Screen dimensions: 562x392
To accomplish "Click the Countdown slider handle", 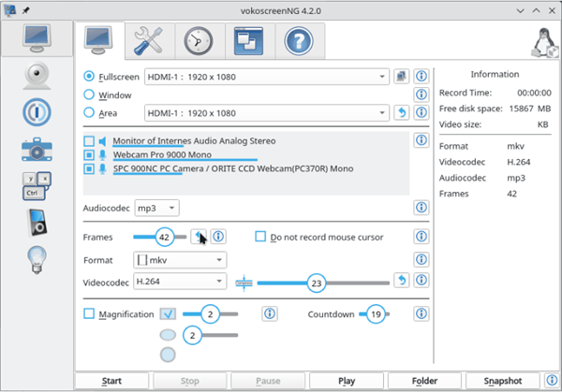I will point(375,314).
